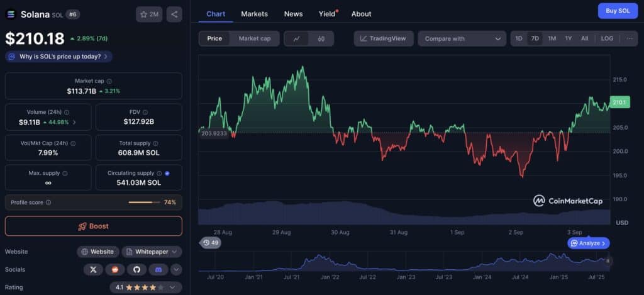Image resolution: width=644 pixels, height=295 pixels.
Task: Open TradingView chart button
Action: pyautogui.click(x=384, y=38)
